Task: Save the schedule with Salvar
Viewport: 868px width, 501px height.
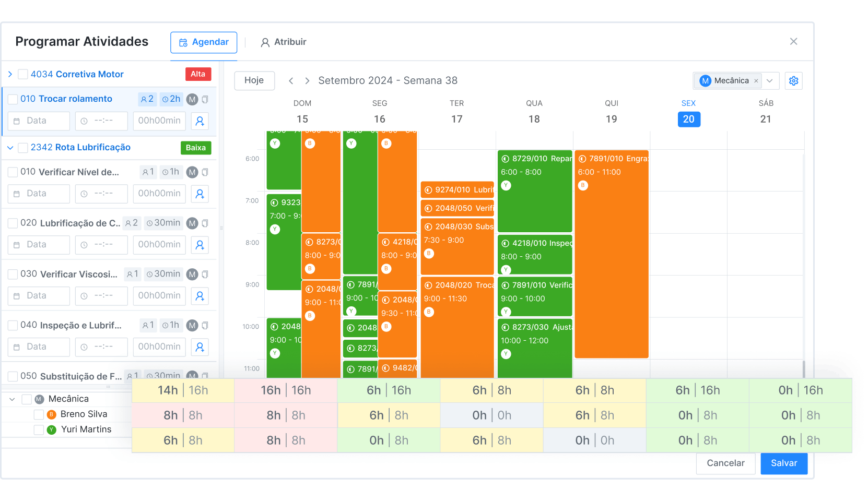Action: pos(783,463)
